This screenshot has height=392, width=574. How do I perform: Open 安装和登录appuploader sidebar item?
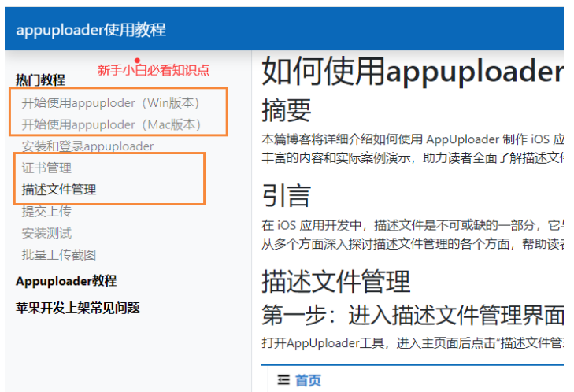87,146
